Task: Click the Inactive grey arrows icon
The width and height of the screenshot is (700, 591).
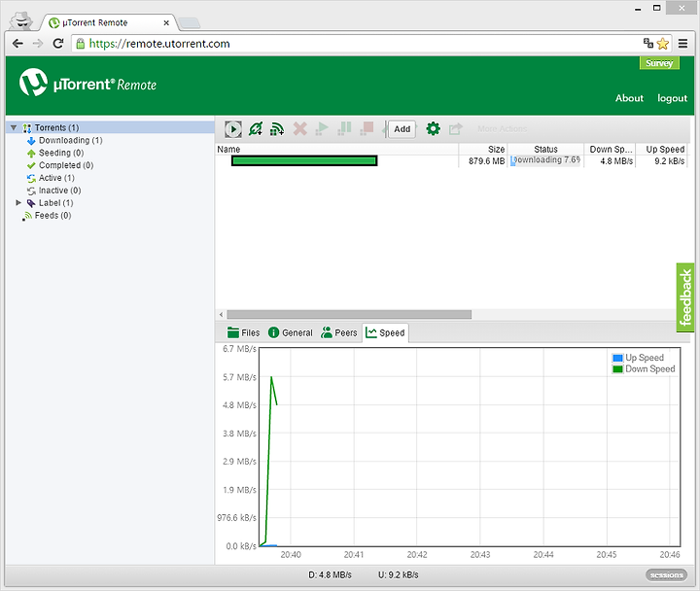Action: 31,191
